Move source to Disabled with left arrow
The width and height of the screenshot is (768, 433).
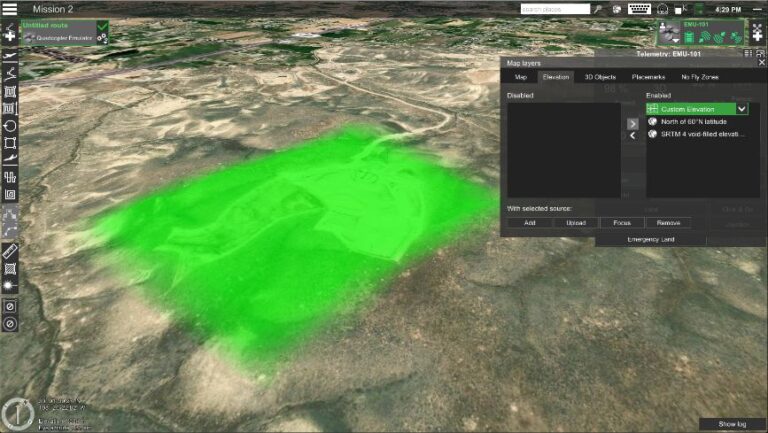pos(632,136)
